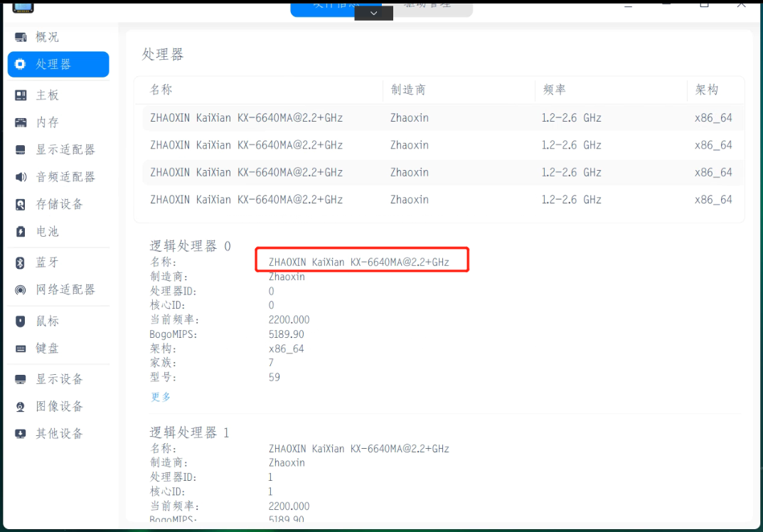
Task: Click Zhaoxin manufacturer value under 逻辑处理器 0
Action: (287, 277)
